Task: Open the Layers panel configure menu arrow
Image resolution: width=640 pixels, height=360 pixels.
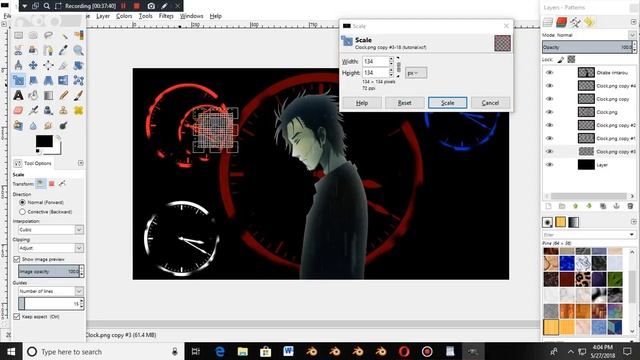Action: 633,22
